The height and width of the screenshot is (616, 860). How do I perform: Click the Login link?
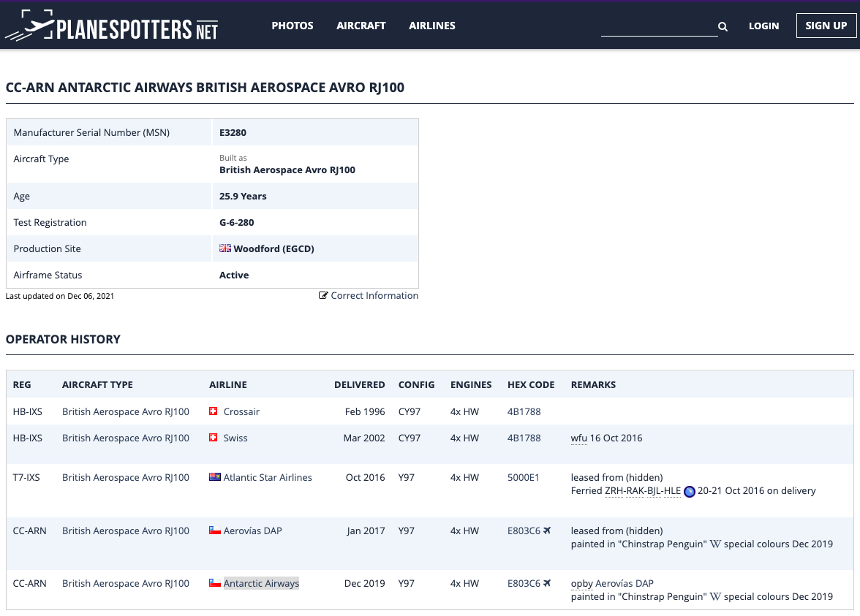coord(763,26)
